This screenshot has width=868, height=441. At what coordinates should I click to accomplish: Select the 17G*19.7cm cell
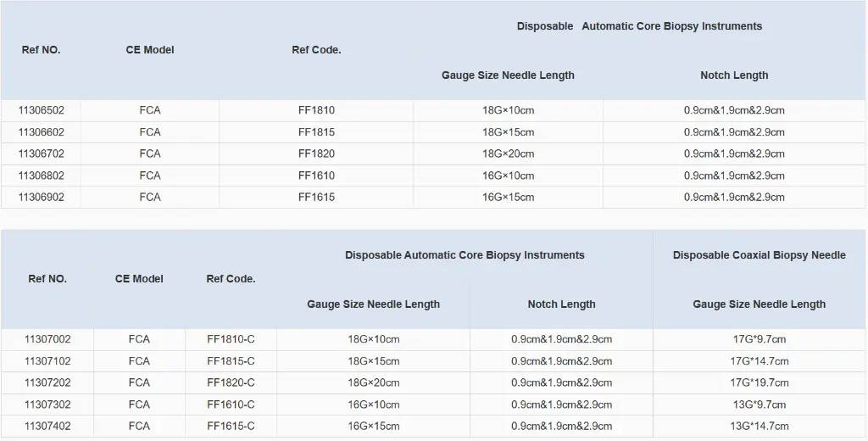(x=759, y=383)
